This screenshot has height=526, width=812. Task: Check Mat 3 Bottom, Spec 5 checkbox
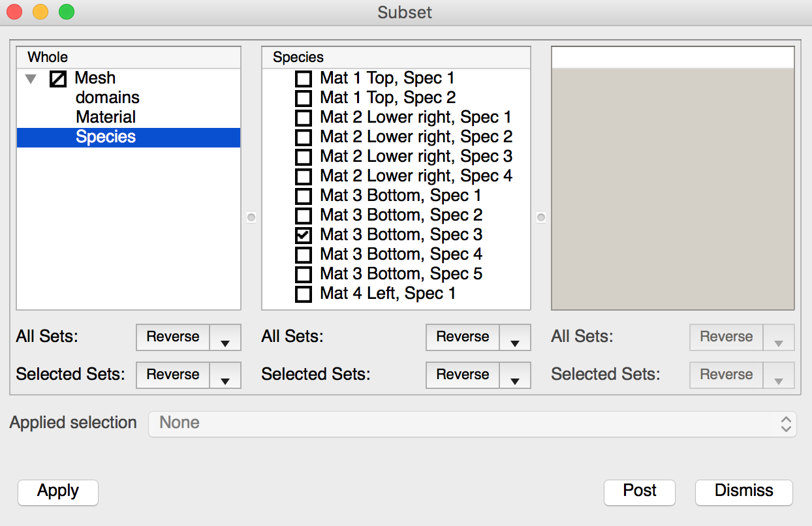click(304, 275)
